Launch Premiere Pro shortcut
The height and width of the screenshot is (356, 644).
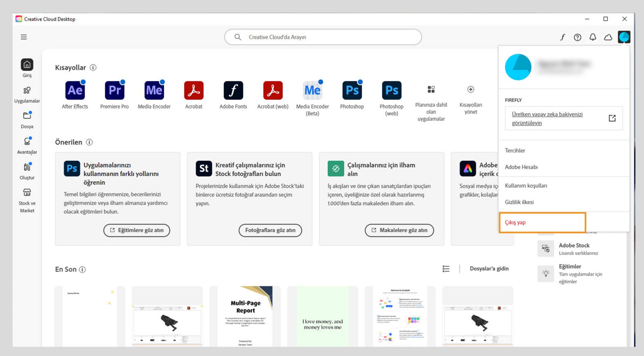point(114,90)
